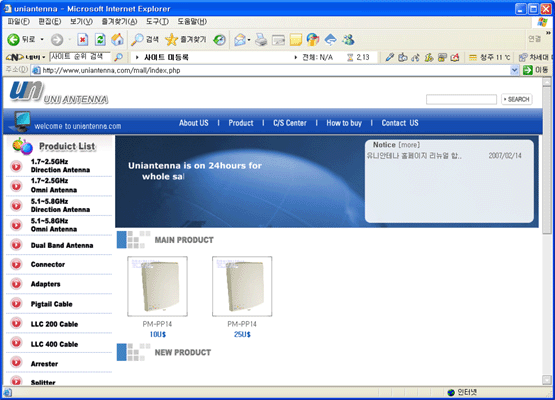This screenshot has height=400, width=555.
Task: Click into the address bar URL
Action: (x=271, y=70)
